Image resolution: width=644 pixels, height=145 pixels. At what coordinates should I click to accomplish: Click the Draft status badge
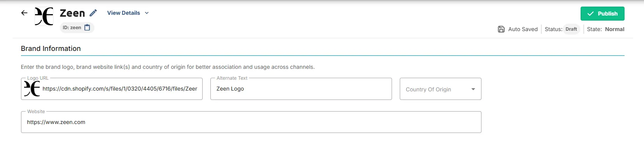tap(571, 29)
